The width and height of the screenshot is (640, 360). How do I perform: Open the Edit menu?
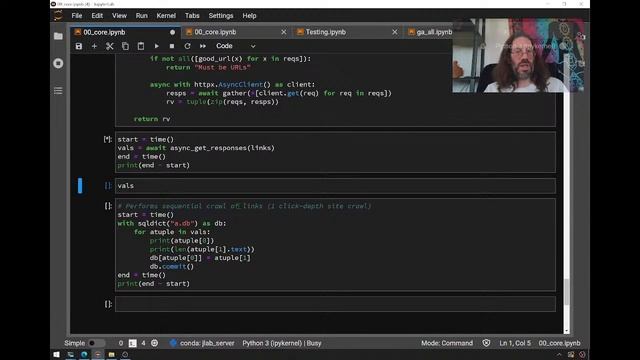click(x=97, y=16)
